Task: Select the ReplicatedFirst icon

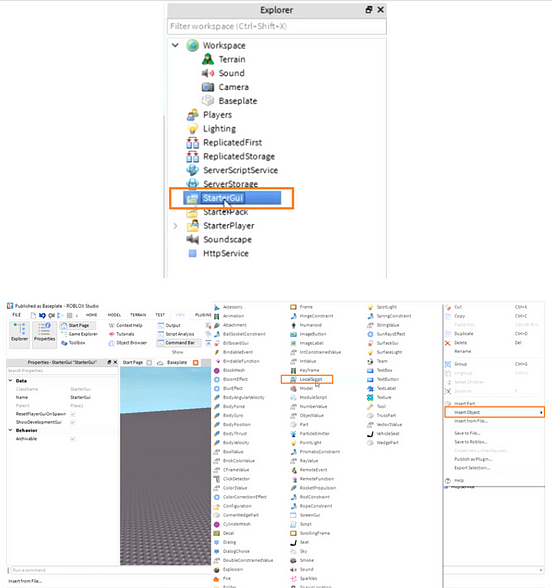Action: point(192,142)
